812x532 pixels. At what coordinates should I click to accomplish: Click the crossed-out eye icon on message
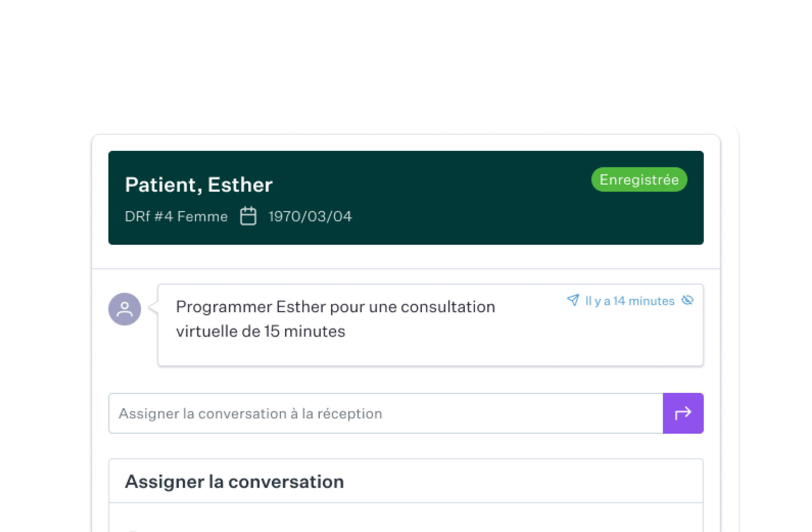687,300
